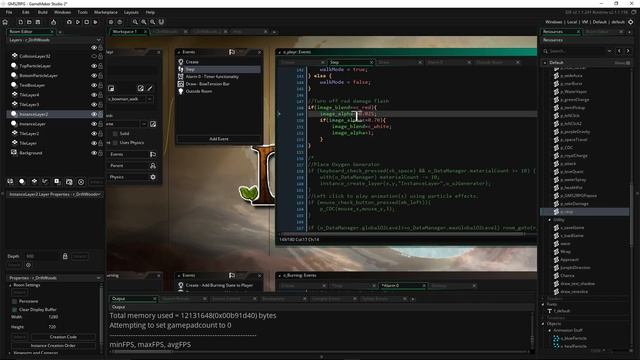Run the game with the play icon
The width and height of the screenshot is (640, 360).
78,22
